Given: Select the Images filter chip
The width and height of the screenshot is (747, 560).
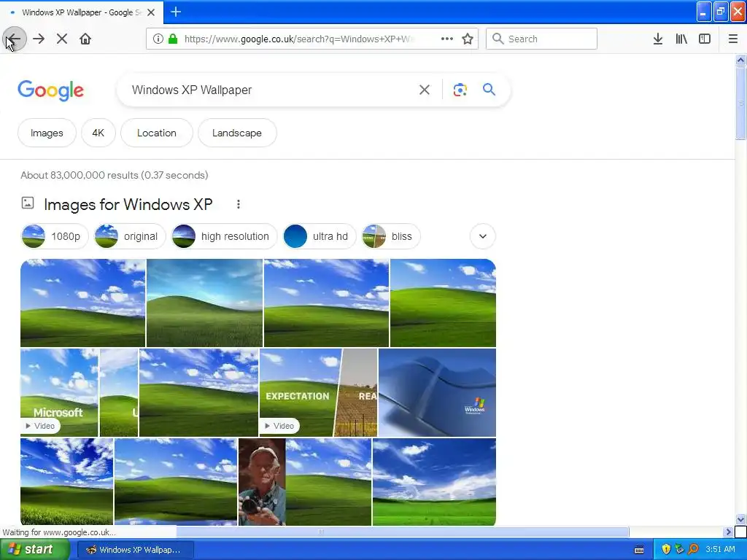Looking at the screenshot, I should (x=47, y=133).
